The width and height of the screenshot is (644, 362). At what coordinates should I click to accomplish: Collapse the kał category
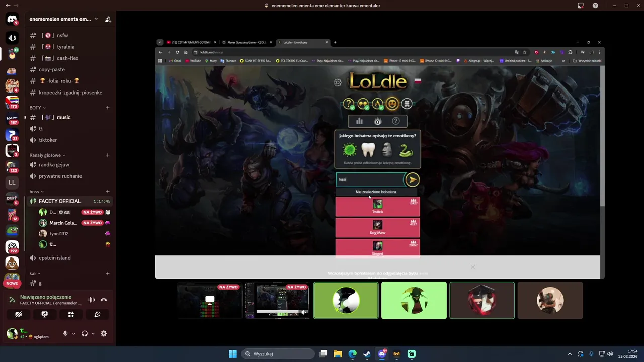(35, 274)
